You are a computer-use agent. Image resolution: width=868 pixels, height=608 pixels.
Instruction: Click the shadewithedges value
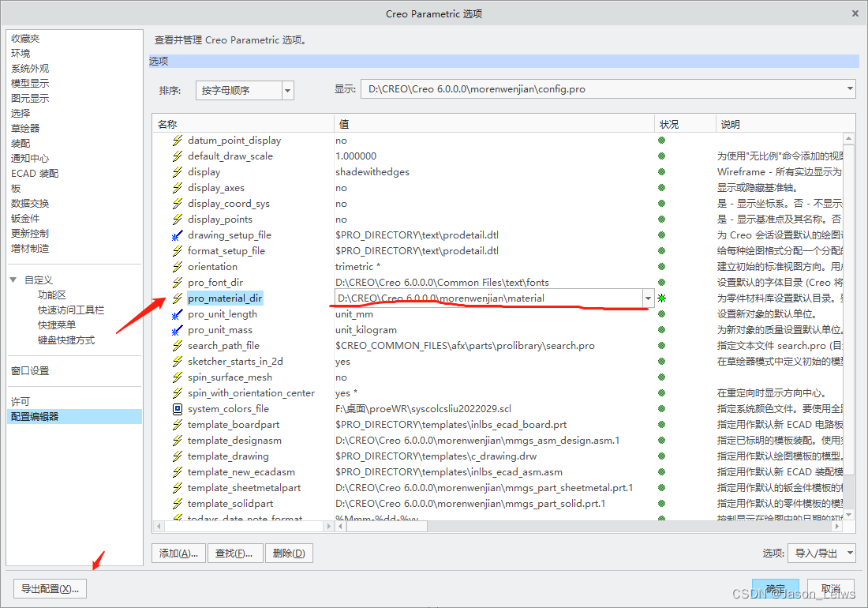(372, 171)
